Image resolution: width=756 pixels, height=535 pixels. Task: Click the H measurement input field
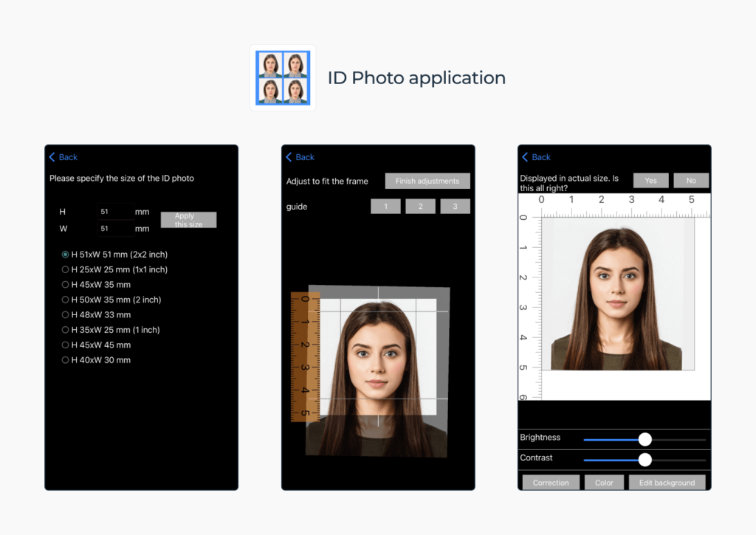(x=115, y=210)
